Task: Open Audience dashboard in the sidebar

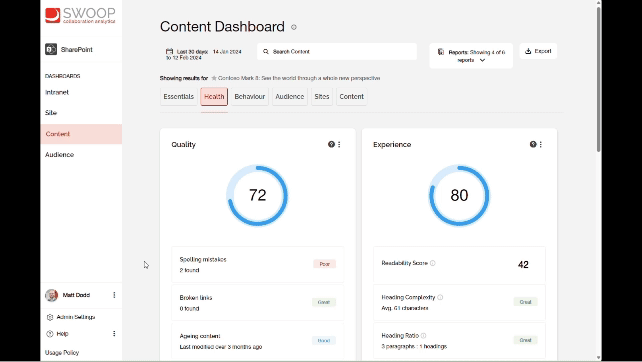Action: click(x=59, y=155)
